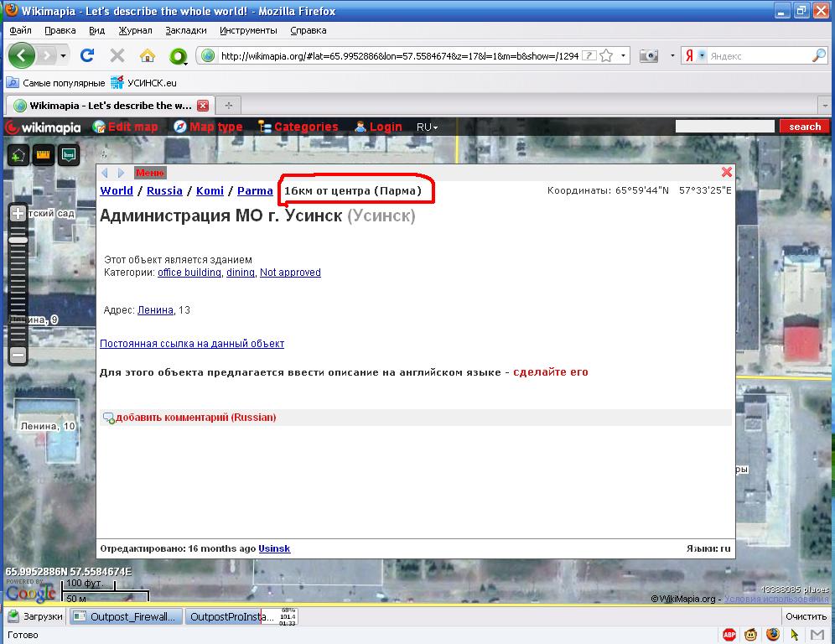Screen dimensions: 835x644
Task: Click the map zoom in plus button
Action: click(18, 214)
